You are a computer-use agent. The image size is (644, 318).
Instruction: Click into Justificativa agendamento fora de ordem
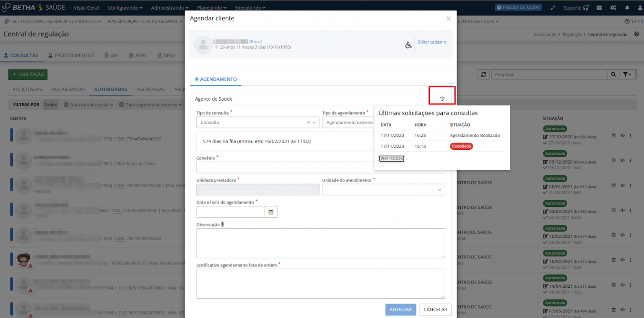coord(321,284)
